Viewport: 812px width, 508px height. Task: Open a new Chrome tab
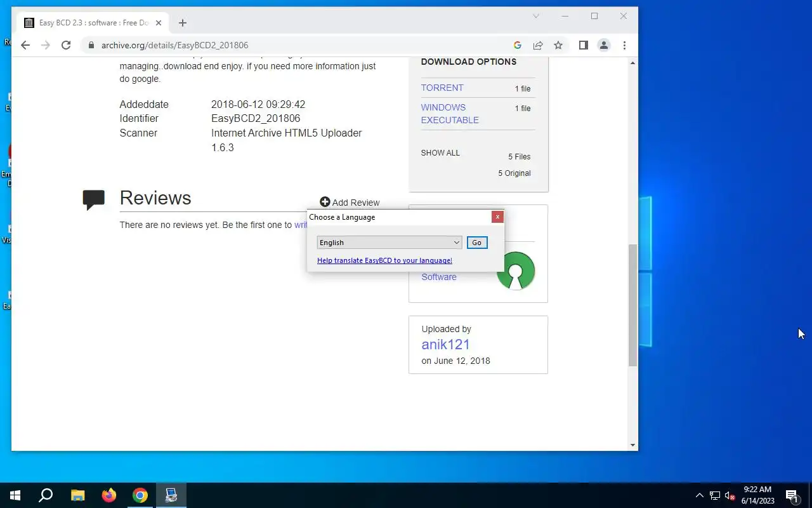183,23
